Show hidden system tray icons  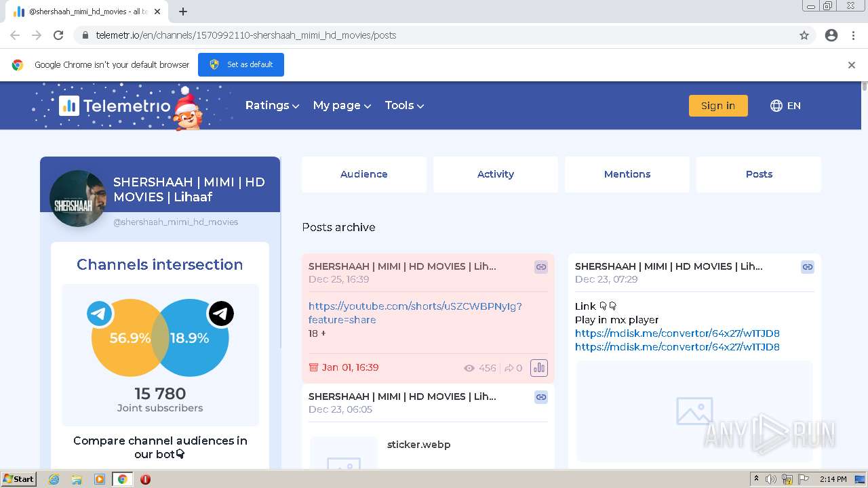point(756,479)
